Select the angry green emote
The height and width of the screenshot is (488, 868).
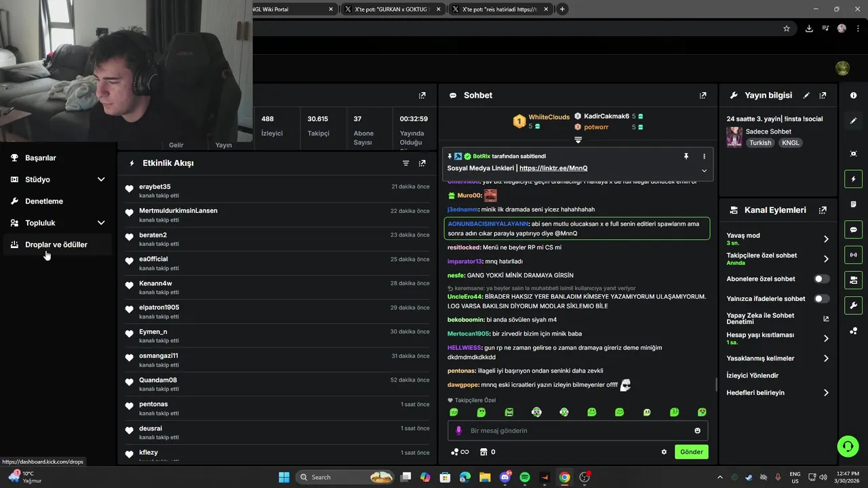(x=509, y=412)
